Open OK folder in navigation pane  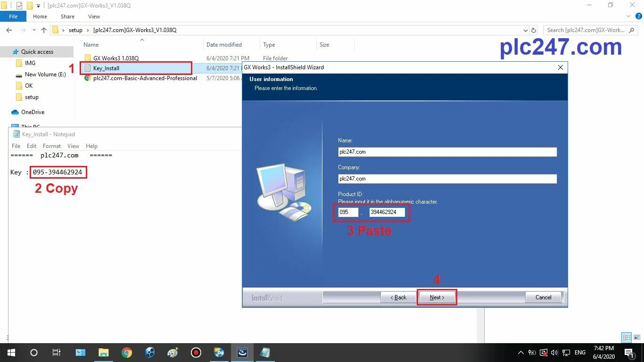tap(29, 86)
